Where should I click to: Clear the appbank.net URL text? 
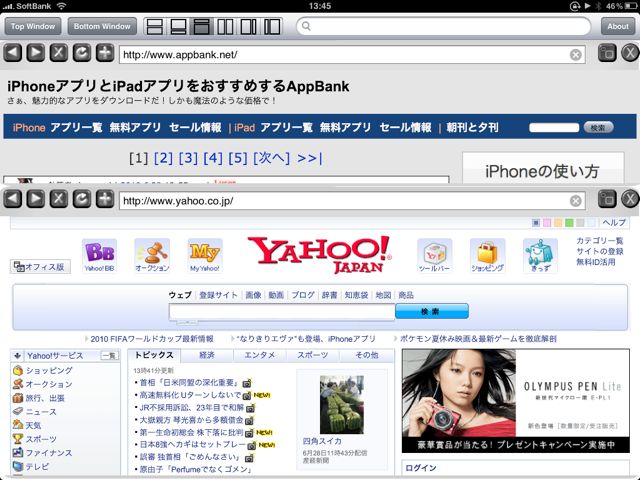[x=576, y=55]
